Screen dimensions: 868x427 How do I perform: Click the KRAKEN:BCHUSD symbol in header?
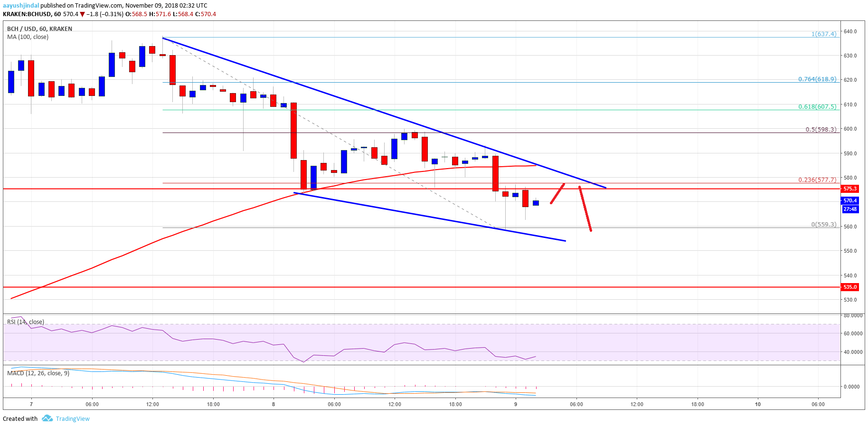pyautogui.click(x=27, y=14)
